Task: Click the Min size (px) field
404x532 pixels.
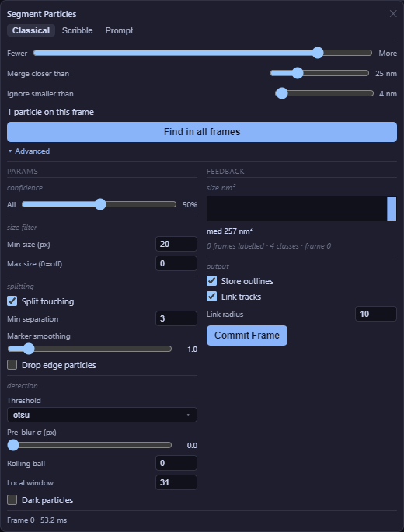Action: 176,244
